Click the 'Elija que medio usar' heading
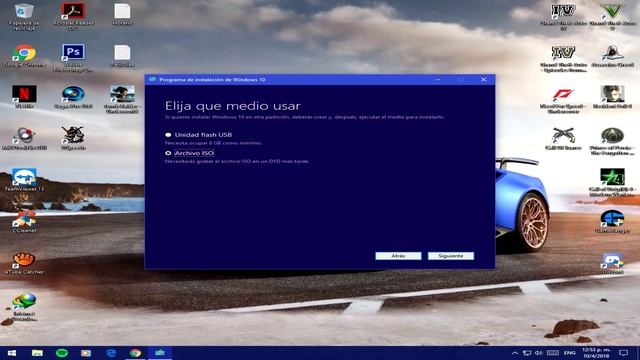 tap(233, 106)
